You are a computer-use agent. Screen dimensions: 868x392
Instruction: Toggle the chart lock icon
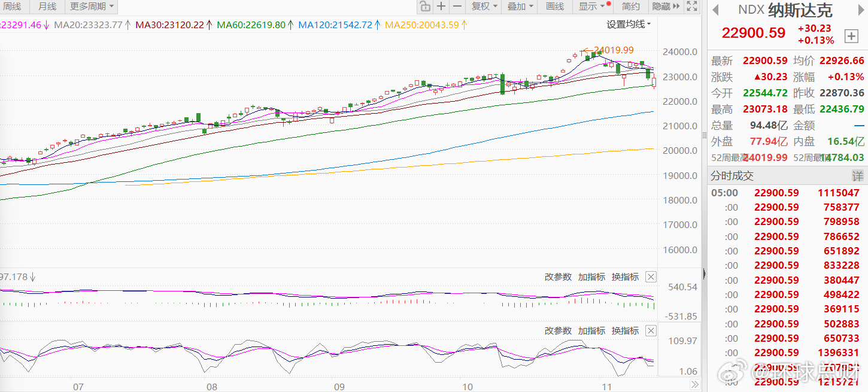pos(425,7)
